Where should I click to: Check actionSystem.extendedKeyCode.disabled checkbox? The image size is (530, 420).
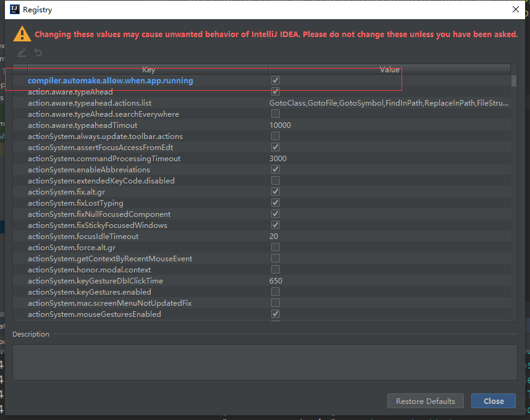pos(276,181)
